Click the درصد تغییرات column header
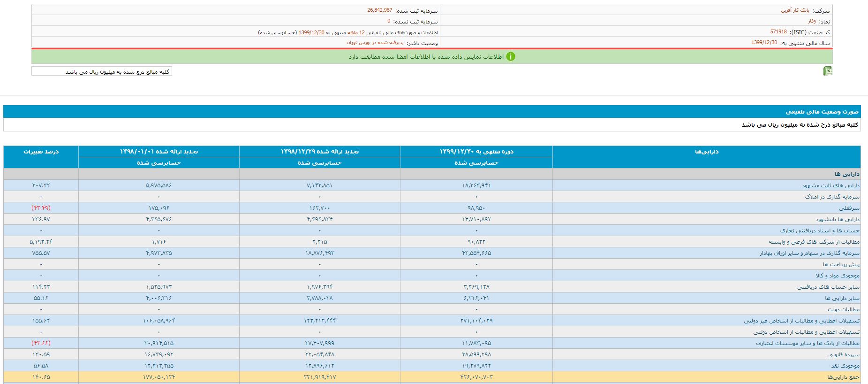The image size is (868, 384). (x=41, y=152)
